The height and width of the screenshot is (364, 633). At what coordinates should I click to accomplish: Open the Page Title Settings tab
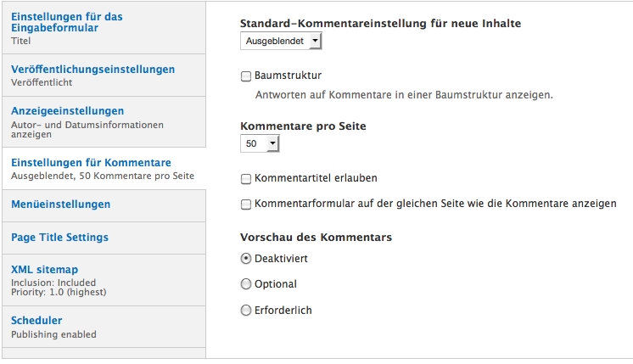pyautogui.click(x=60, y=238)
